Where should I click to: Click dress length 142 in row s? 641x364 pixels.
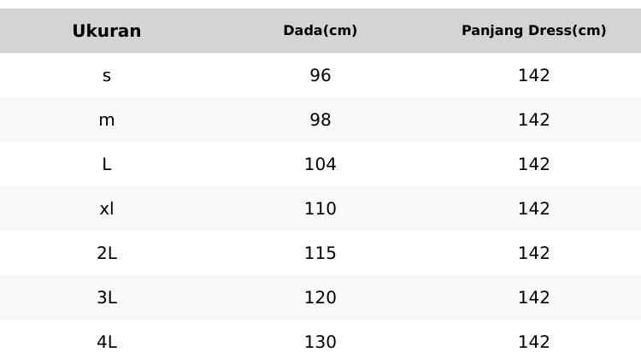point(533,75)
